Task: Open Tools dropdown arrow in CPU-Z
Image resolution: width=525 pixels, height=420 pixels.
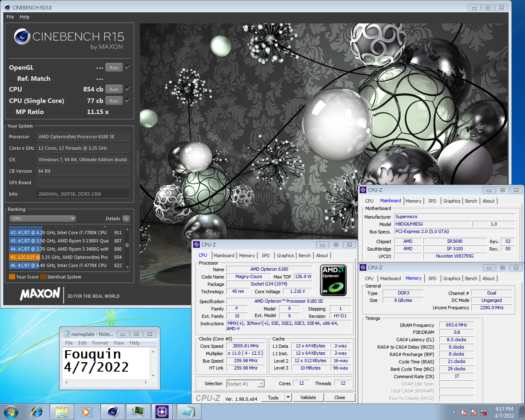Action: (x=288, y=397)
